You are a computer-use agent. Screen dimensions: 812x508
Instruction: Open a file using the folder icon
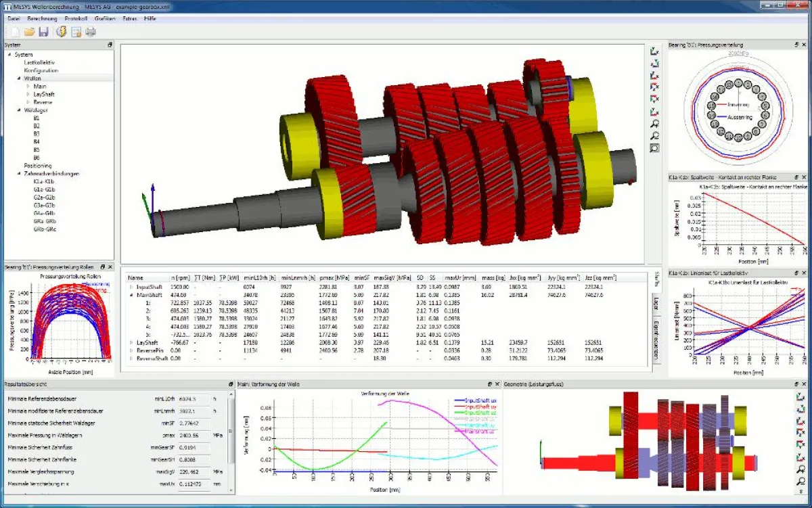click(29, 32)
